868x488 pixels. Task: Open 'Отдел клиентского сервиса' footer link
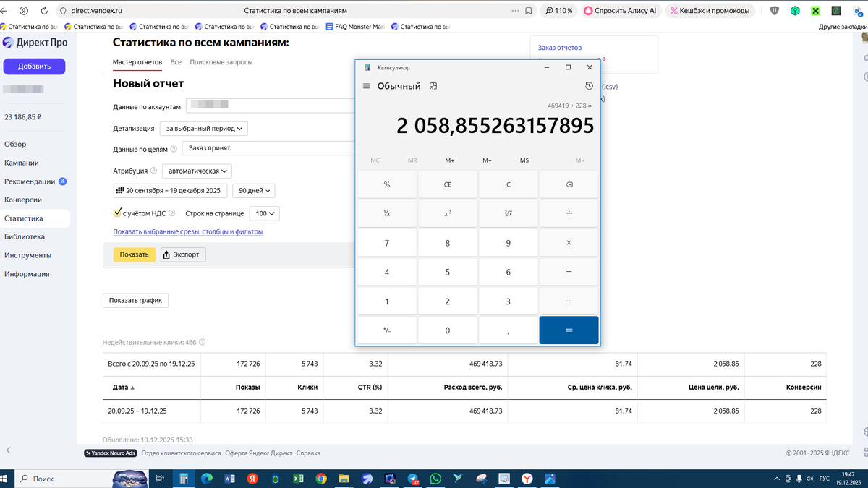click(182, 453)
